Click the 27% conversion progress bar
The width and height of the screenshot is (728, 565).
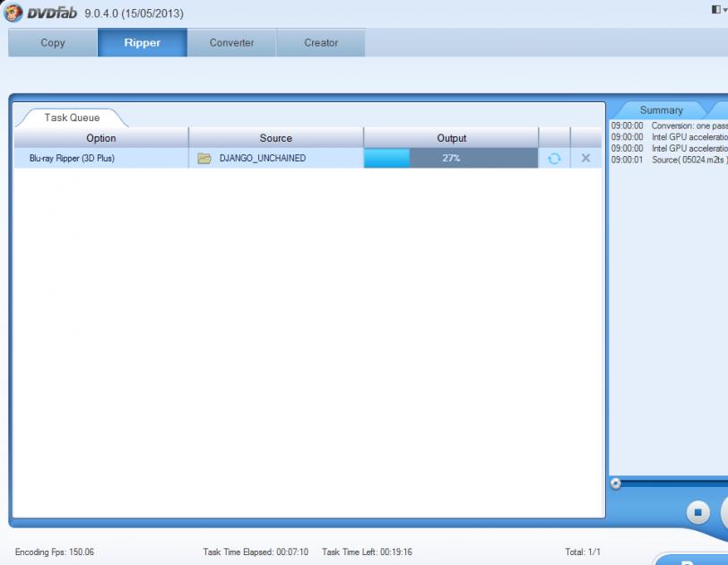tap(451, 159)
